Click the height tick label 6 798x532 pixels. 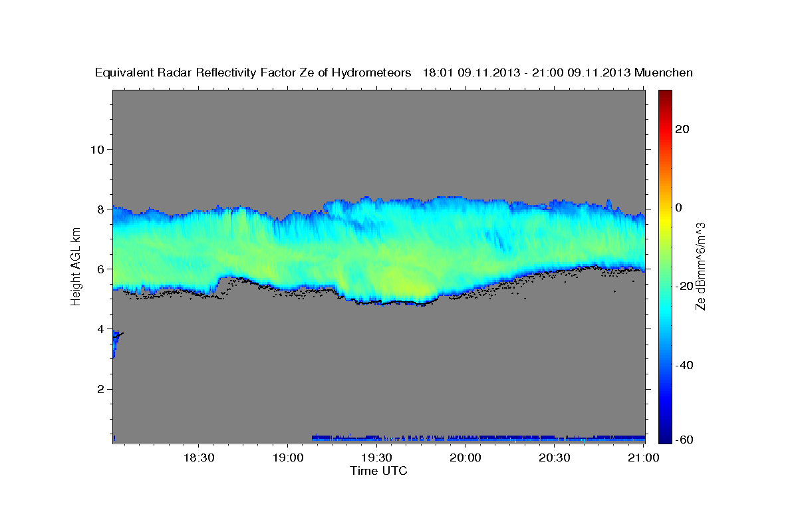(101, 269)
